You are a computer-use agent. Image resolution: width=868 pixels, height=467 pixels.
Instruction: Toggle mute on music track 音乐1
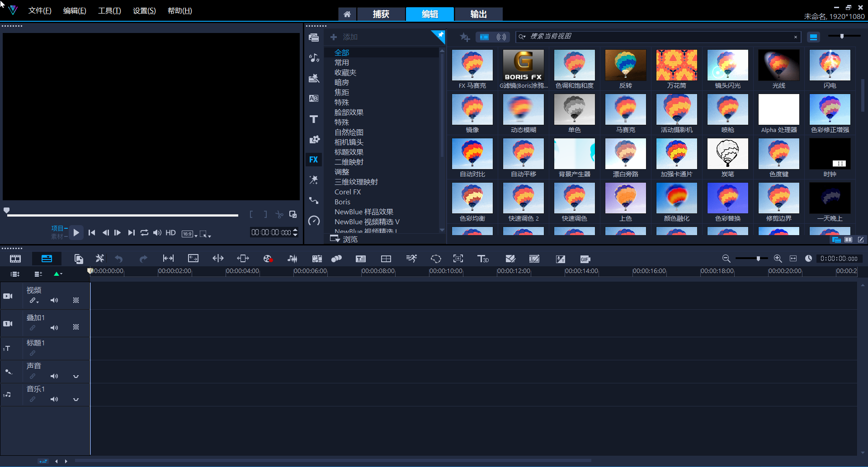(54, 399)
